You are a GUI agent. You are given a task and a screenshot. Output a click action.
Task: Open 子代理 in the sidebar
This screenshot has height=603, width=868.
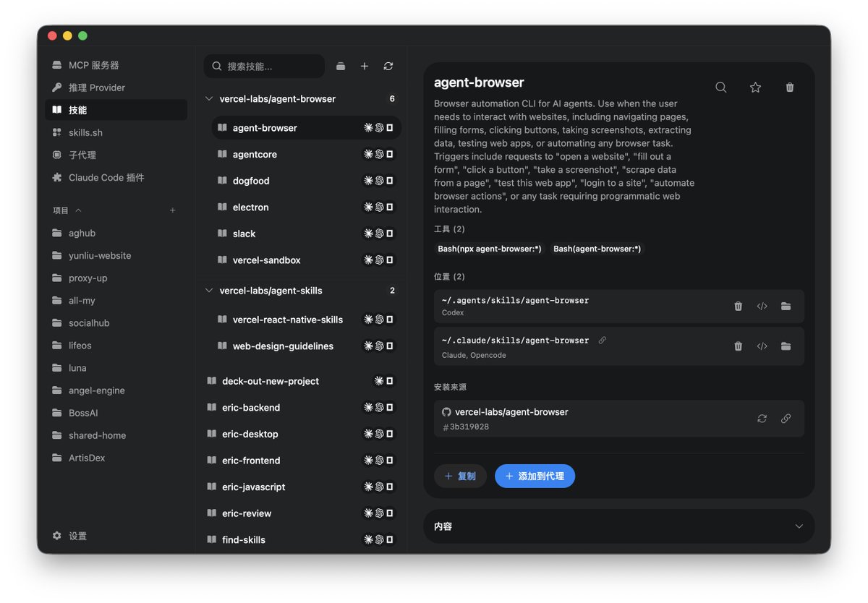pos(116,155)
